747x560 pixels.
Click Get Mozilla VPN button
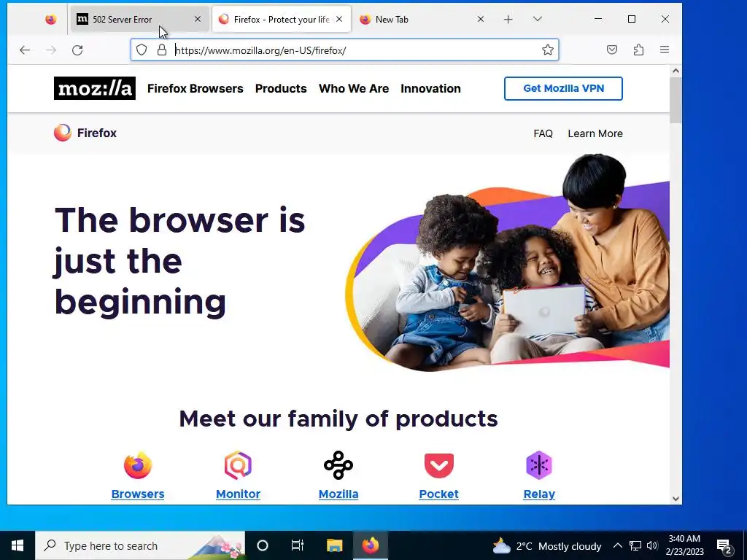click(x=563, y=88)
